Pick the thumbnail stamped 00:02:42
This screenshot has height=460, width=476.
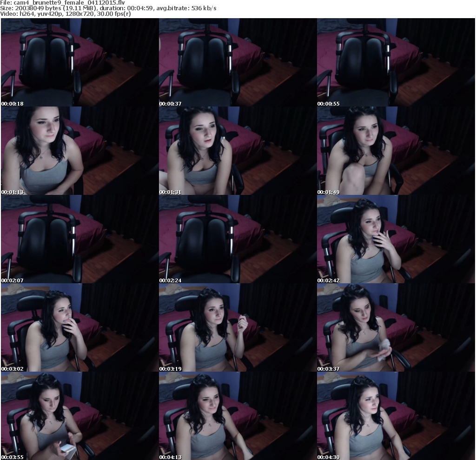396,239
